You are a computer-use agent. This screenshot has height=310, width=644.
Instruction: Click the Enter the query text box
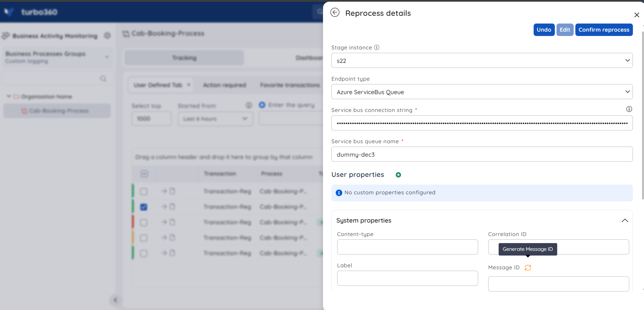point(291,119)
